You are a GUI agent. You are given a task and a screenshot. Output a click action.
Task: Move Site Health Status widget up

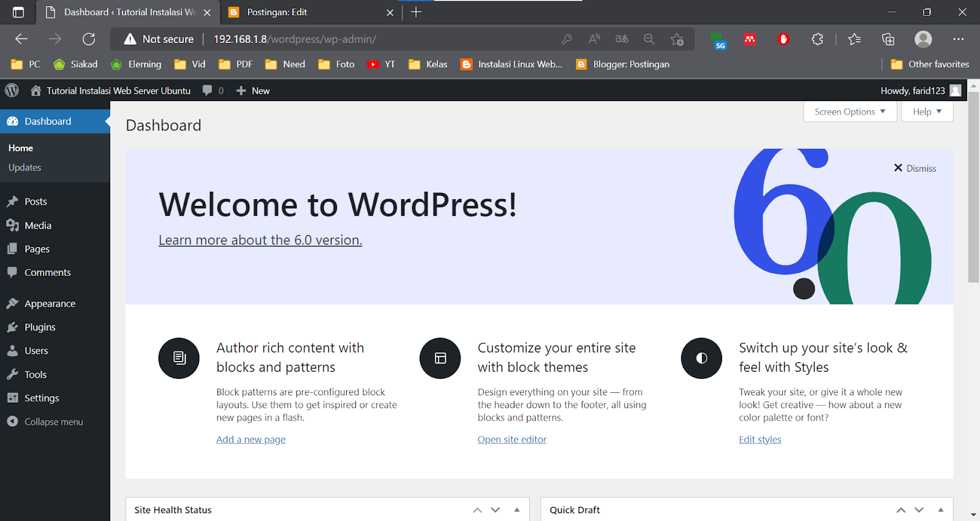[478, 510]
